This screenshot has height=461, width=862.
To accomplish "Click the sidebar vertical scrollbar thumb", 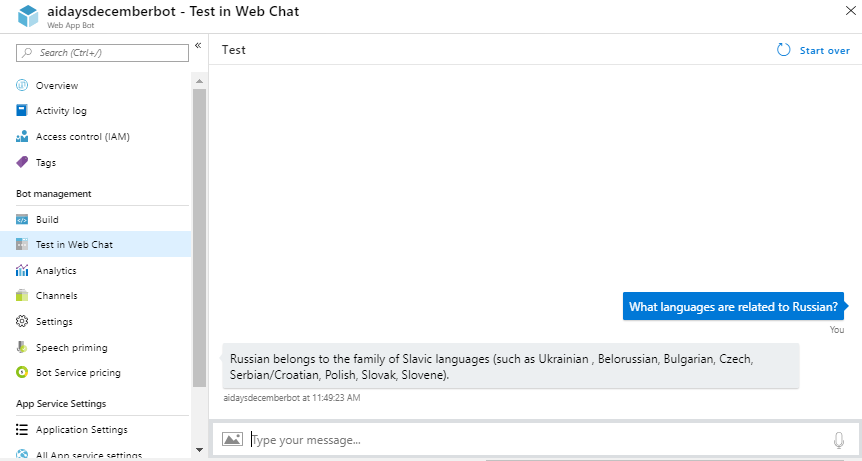I will (200, 238).
